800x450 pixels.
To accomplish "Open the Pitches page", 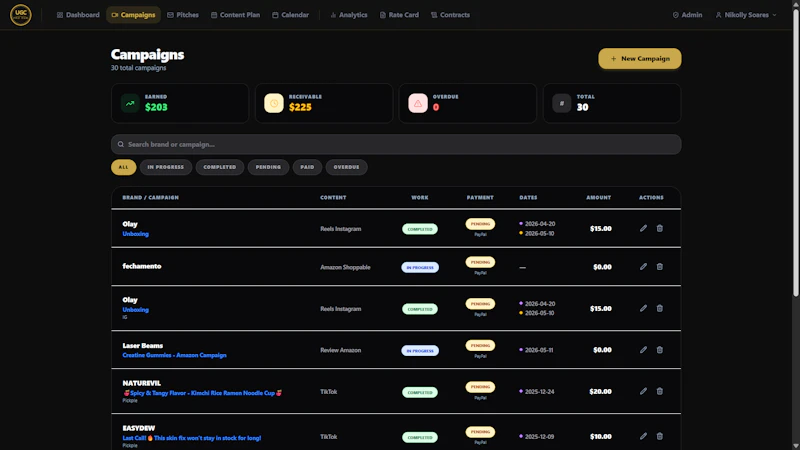I will 183,15.
